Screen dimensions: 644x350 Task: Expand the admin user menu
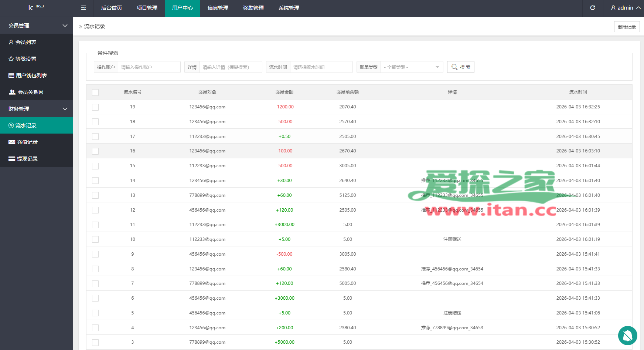[626, 8]
